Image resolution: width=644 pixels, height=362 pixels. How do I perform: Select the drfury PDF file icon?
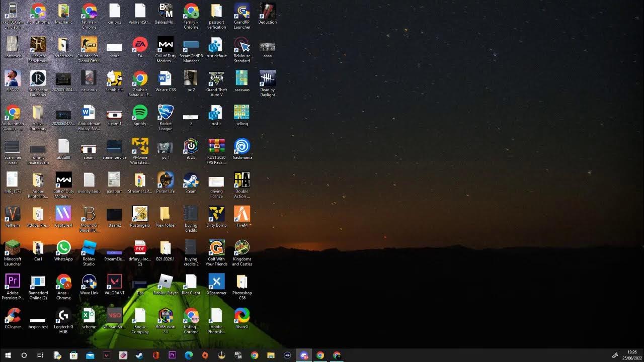coord(140,253)
